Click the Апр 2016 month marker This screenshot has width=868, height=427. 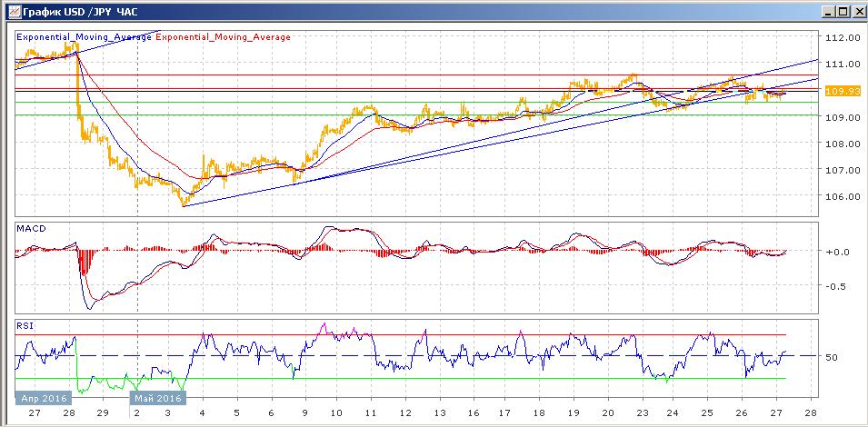[45, 398]
